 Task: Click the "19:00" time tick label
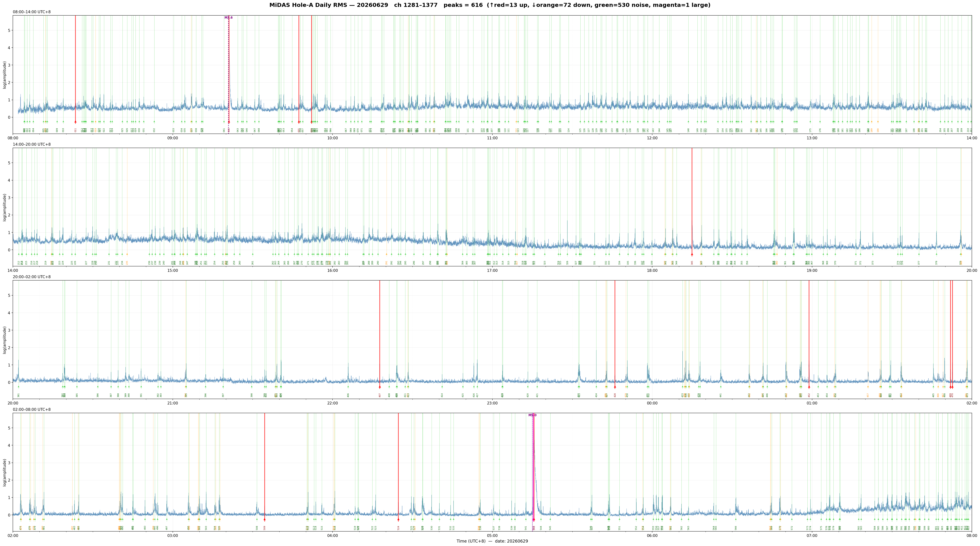[812, 271]
